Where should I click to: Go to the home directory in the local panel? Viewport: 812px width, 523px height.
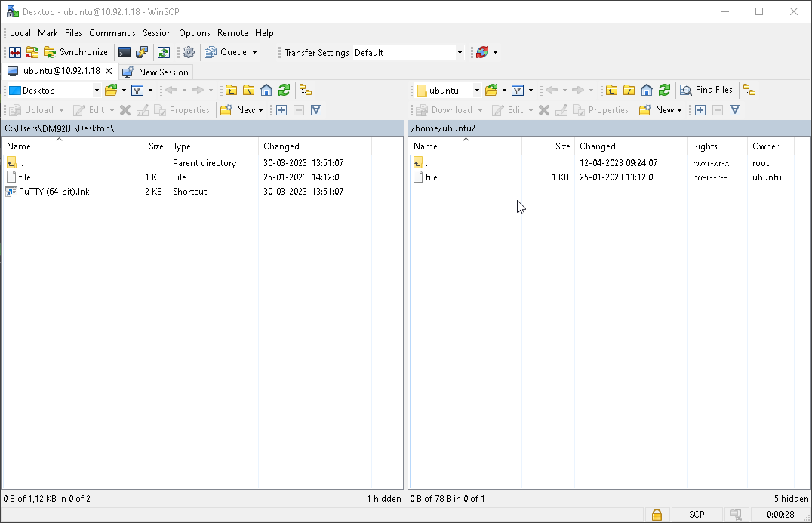coord(266,90)
